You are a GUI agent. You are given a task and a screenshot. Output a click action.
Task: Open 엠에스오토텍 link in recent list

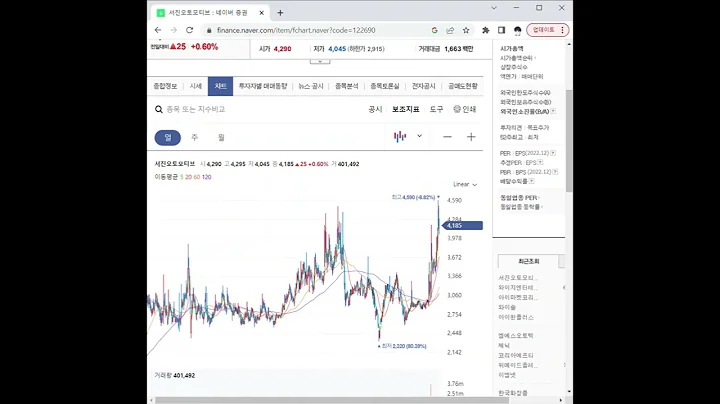tap(516, 336)
